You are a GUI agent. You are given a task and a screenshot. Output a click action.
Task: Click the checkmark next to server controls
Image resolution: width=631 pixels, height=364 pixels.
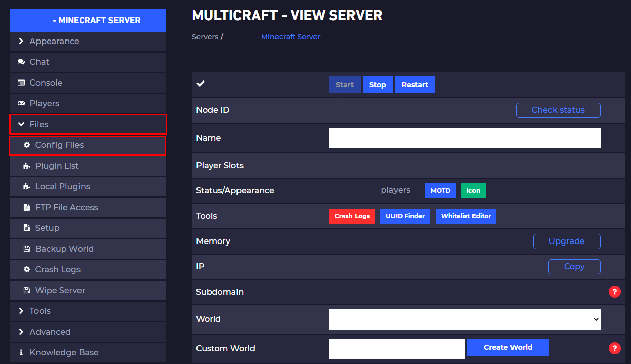point(200,84)
